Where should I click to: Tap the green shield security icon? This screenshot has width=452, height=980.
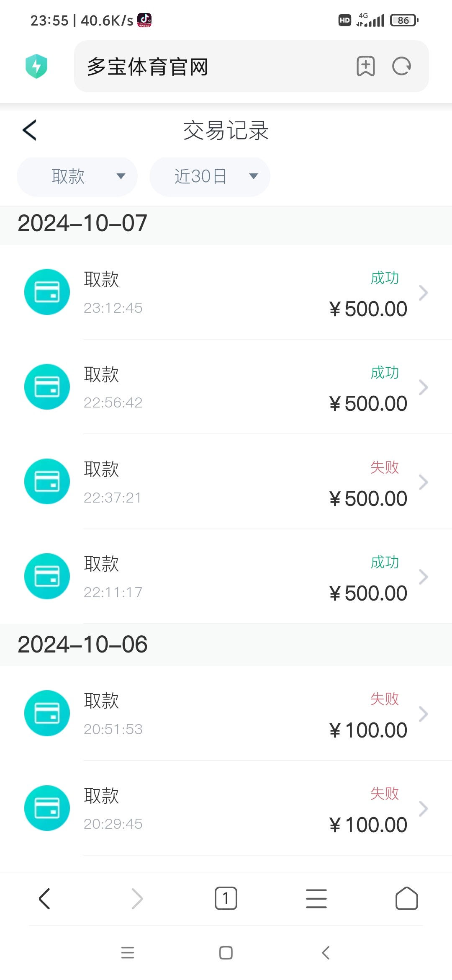coord(36,66)
